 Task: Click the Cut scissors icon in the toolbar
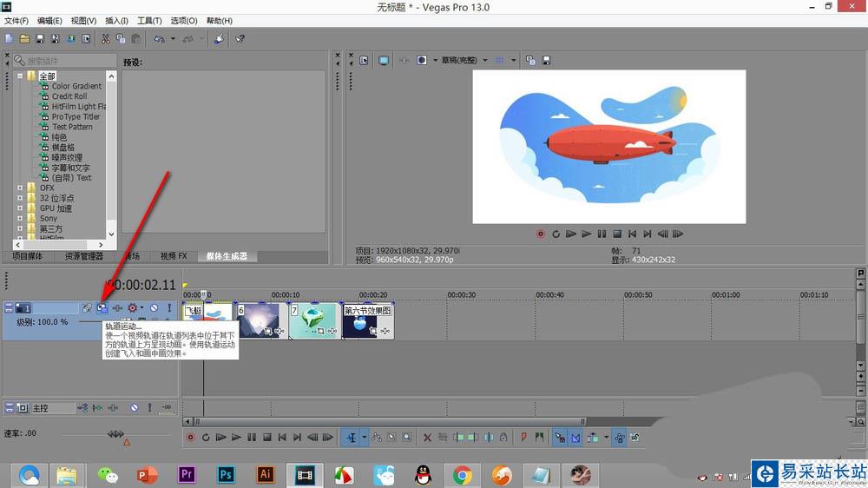(x=106, y=38)
